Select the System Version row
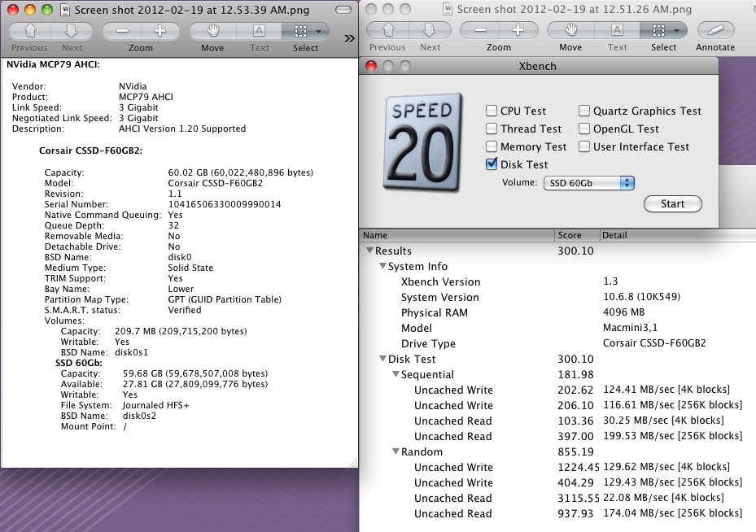This screenshot has height=532, width=756. tap(557, 297)
